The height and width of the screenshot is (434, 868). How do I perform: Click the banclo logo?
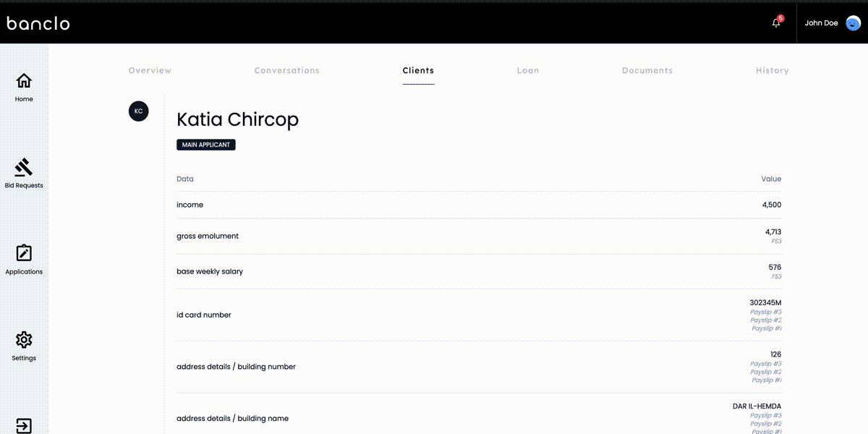click(38, 22)
